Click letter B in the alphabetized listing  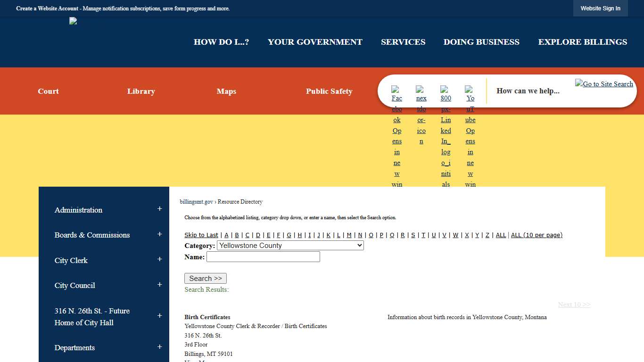point(237,235)
